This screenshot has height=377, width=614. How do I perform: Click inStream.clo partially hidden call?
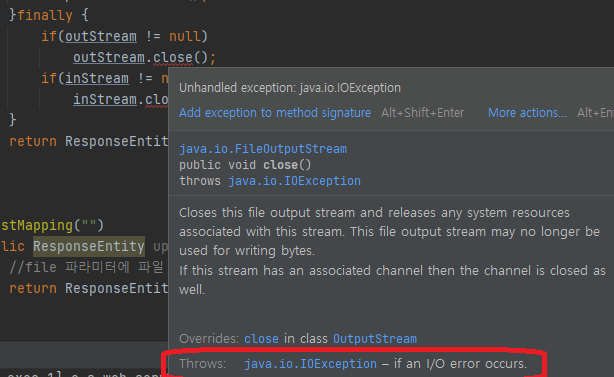(121, 99)
